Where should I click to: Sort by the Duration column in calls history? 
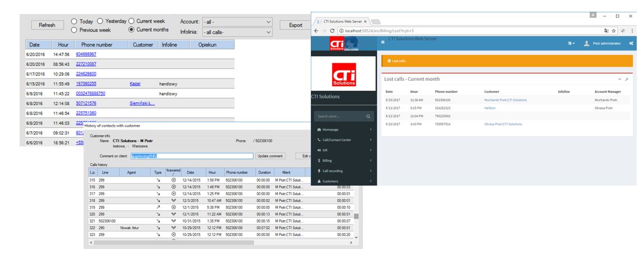pos(264,173)
